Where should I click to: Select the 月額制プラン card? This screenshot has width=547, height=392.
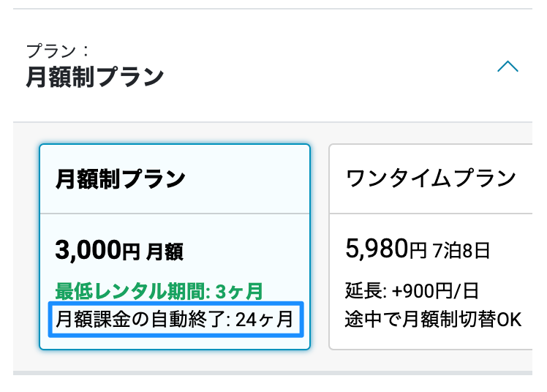tap(175, 246)
